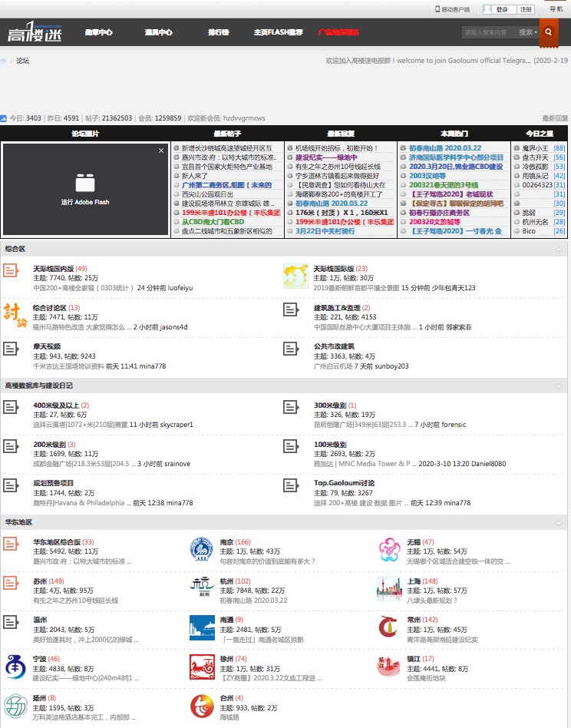Click the 300米级别 forum icon
Screen dimensions: 571x728
(x=292, y=407)
